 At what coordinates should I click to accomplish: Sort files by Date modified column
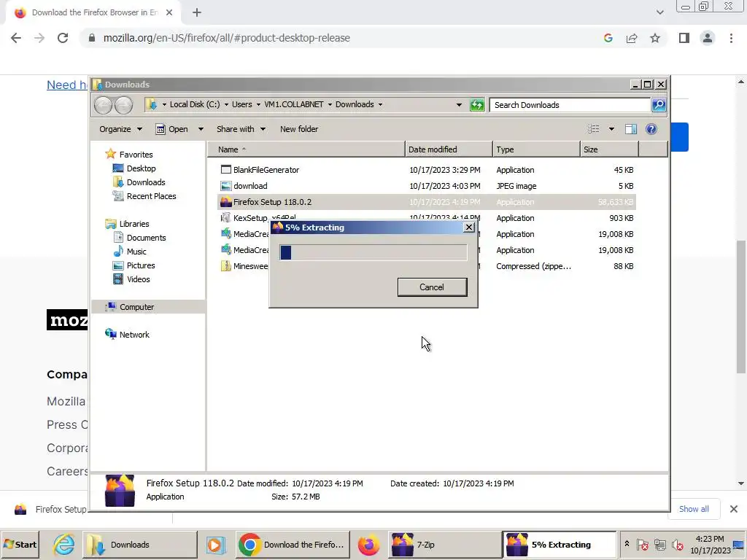click(x=449, y=149)
